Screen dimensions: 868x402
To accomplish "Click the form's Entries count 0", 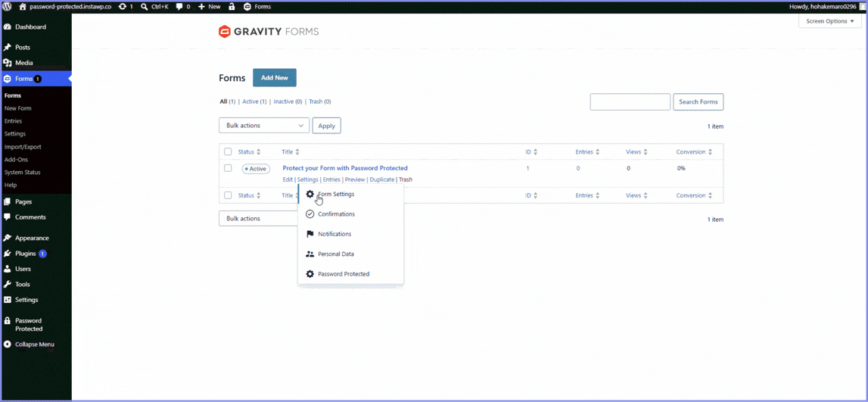I will (x=578, y=168).
